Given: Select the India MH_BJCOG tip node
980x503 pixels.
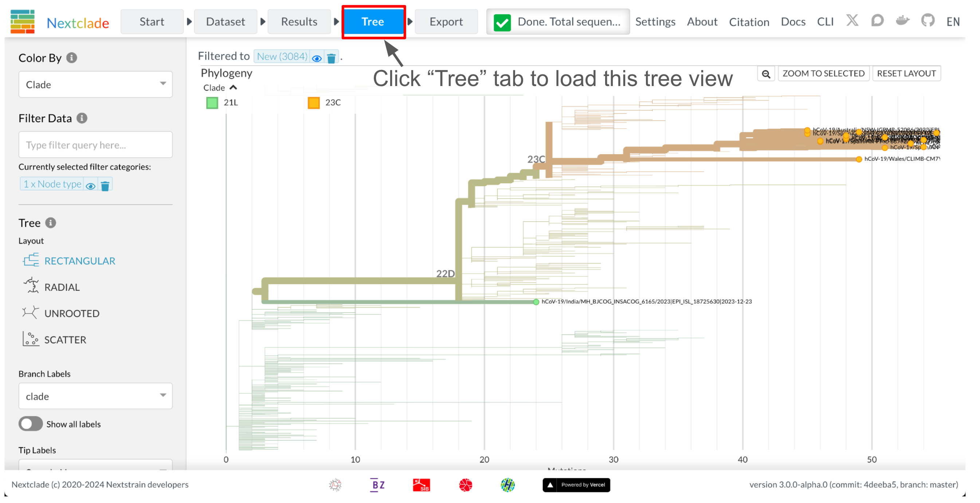Looking at the screenshot, I should click(536, 302).
